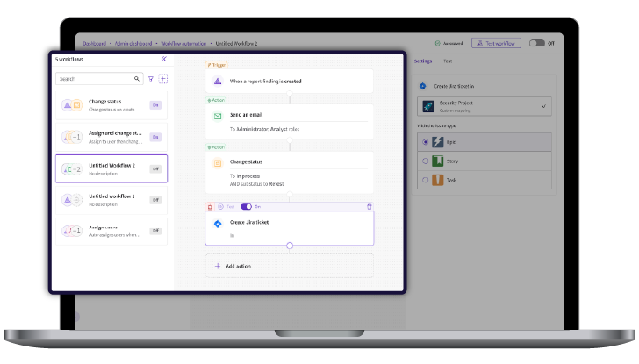Click the filter icon beside the search box
The image size is (639, 364).
point(151,78)
